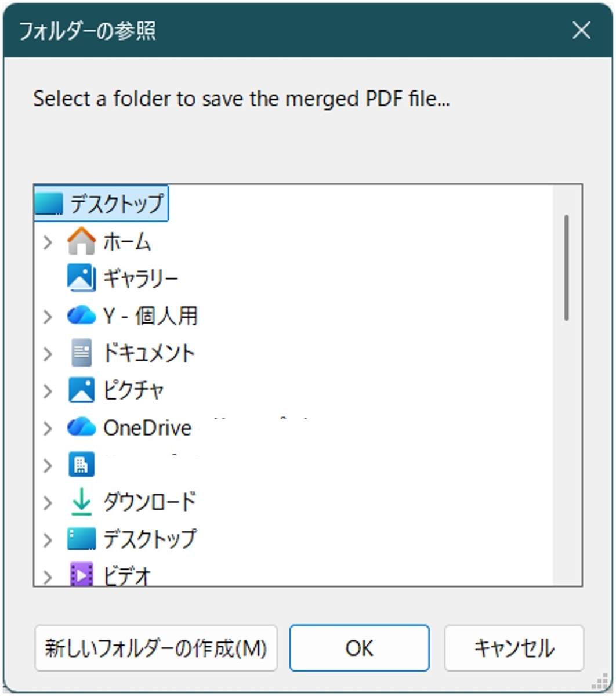Click the キャンセル button
Viewport: 616px width, 696px height.
click(514, 648)
